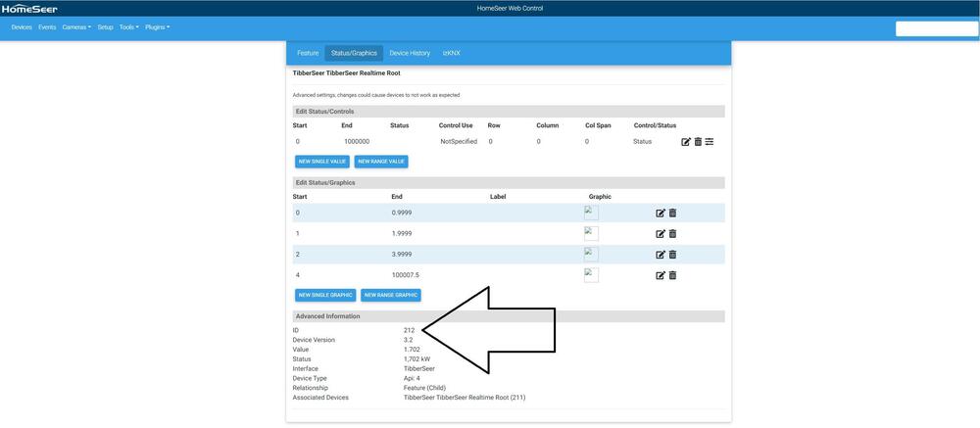Click the search field in the top bar
980x428 pixels.
(936, 28)
